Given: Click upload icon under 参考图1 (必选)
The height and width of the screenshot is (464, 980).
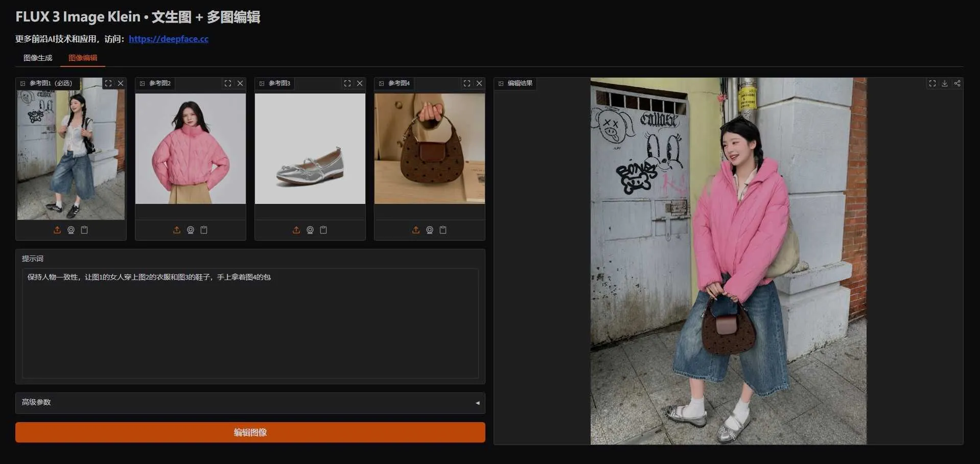Looking at the screenshot, I should [57, 230].
